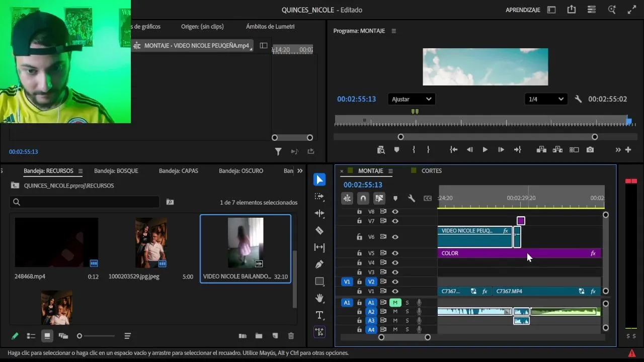Mute track A3 with M button
Viewport: 644px width, 362px height.
[395, 321]
